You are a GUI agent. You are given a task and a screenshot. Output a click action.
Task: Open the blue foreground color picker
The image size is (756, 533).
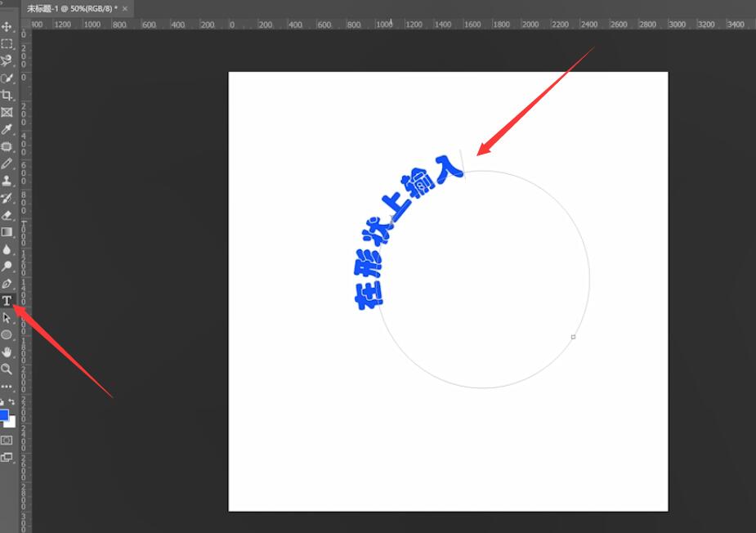tap(4, 414)
